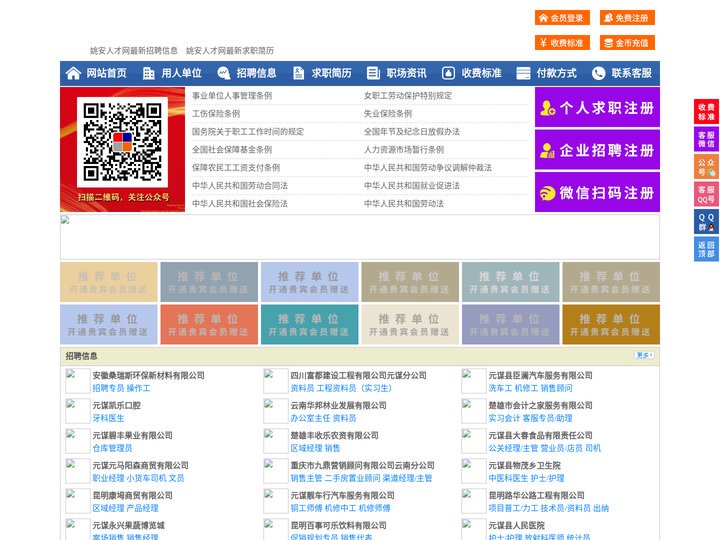Click the sidebar 公众号 icon
The height and width of the screenshot is (540, 720).
click(x=706, y=167)
